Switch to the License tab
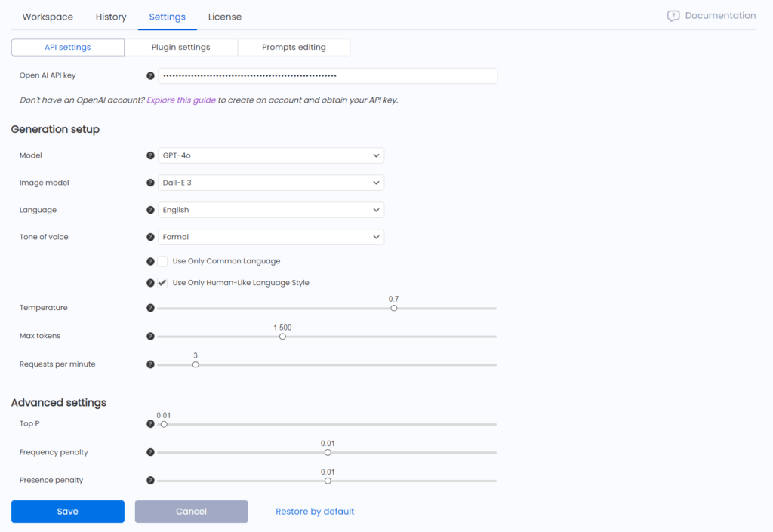This screenshot has width=773, height=532. click(x=225, y=17)
